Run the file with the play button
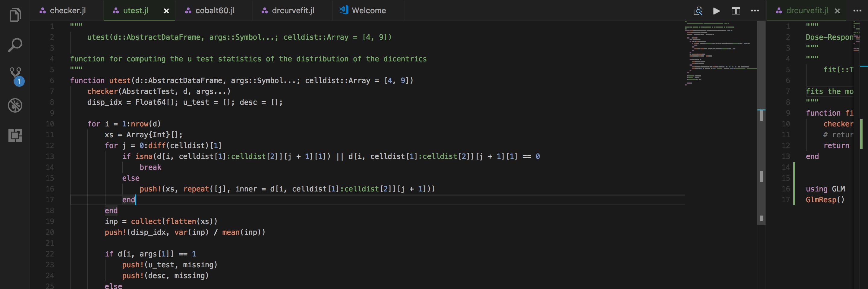Viewport: 868px width, 289px height. pos(717,11)
